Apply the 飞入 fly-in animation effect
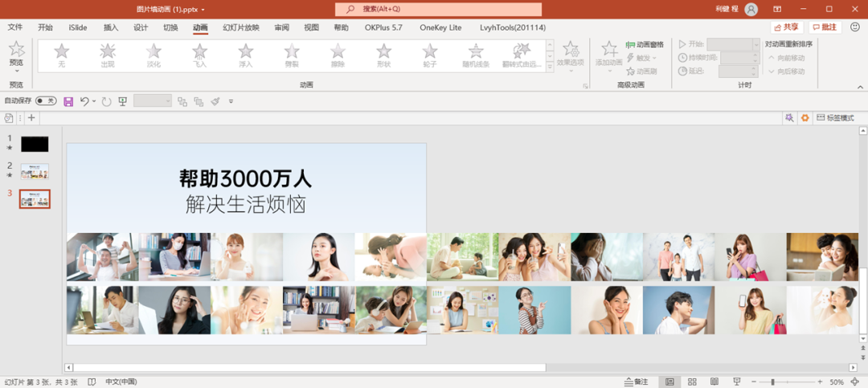 click(x=200, y=55)
